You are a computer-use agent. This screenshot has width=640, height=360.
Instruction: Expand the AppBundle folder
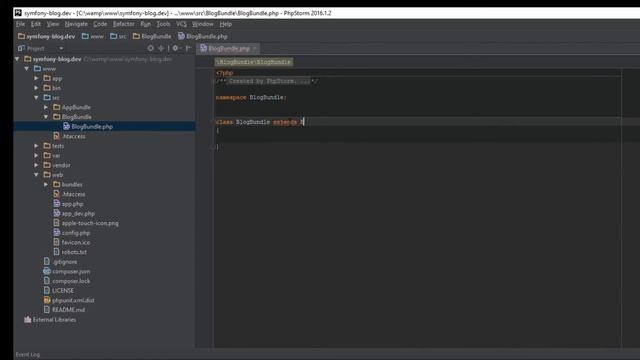coord(46,107)
